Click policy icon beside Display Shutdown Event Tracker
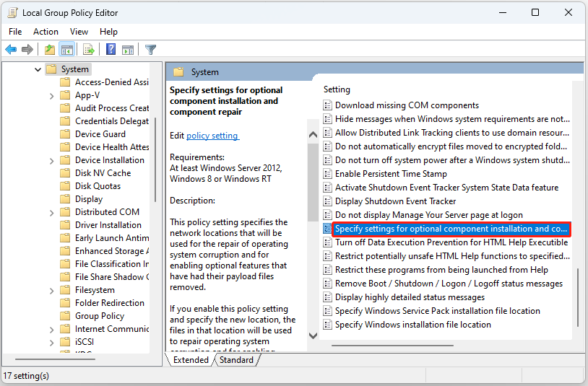The width and height of the screenshot is (588, 386). click(327, 201)
